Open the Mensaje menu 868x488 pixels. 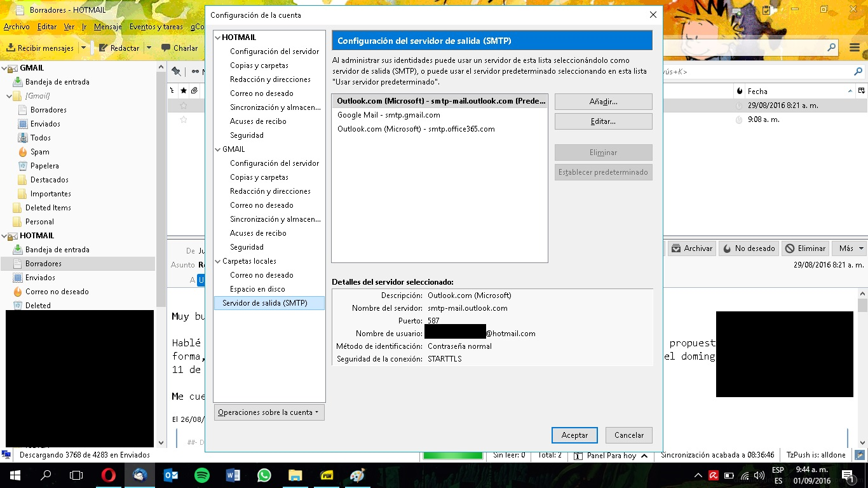tap(108, 27)
